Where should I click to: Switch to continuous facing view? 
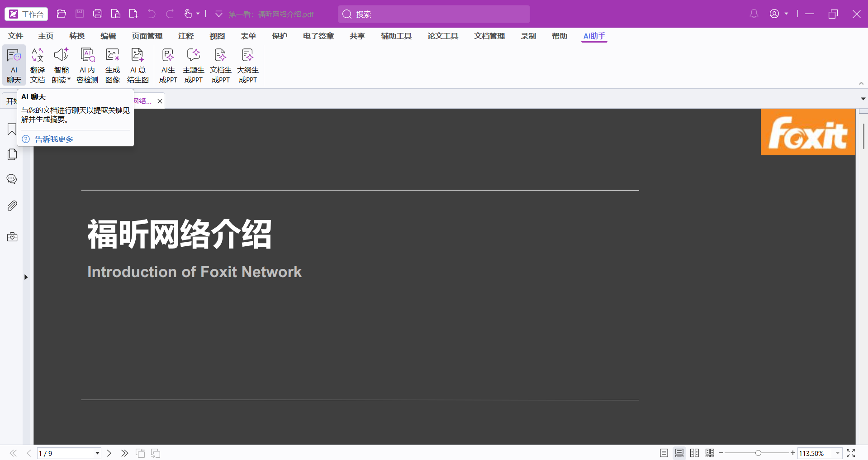click(710, 453)
